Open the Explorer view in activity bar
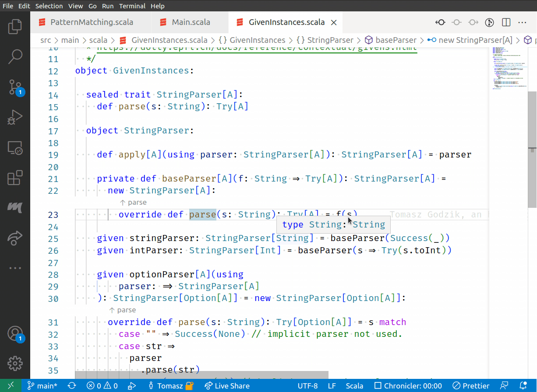The image size is (537, 392). pos(15,26)
